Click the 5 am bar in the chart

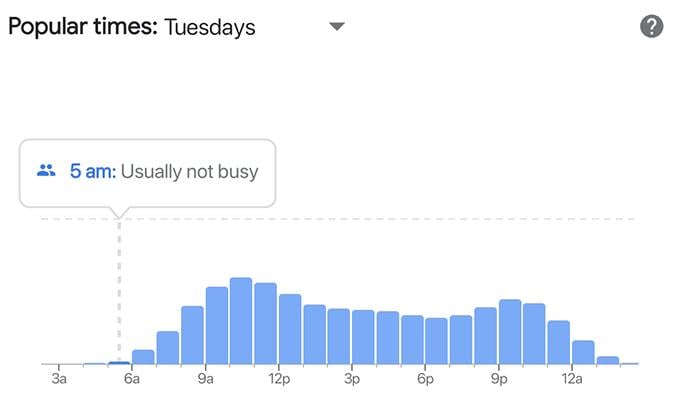tap(119, 363)
